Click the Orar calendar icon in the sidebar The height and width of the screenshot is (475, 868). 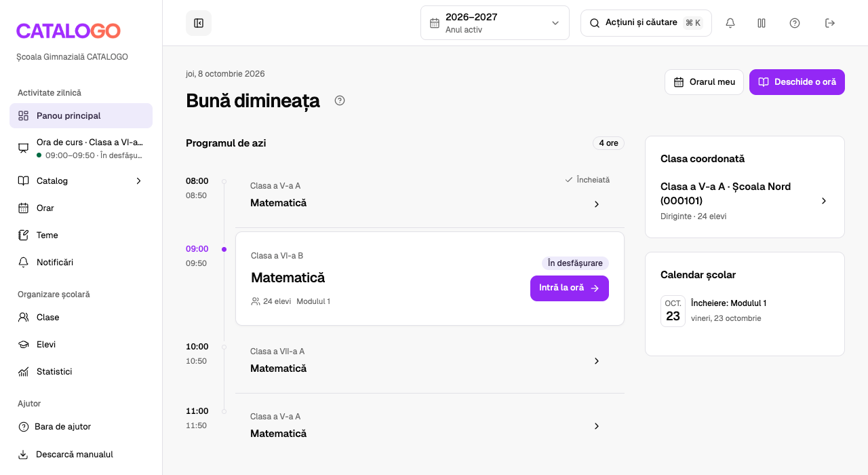tap(24, 208)
